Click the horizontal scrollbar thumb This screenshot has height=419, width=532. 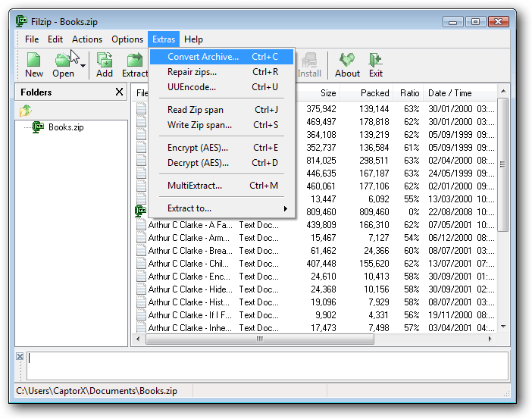pyautogui.click(x=259, y=339)
